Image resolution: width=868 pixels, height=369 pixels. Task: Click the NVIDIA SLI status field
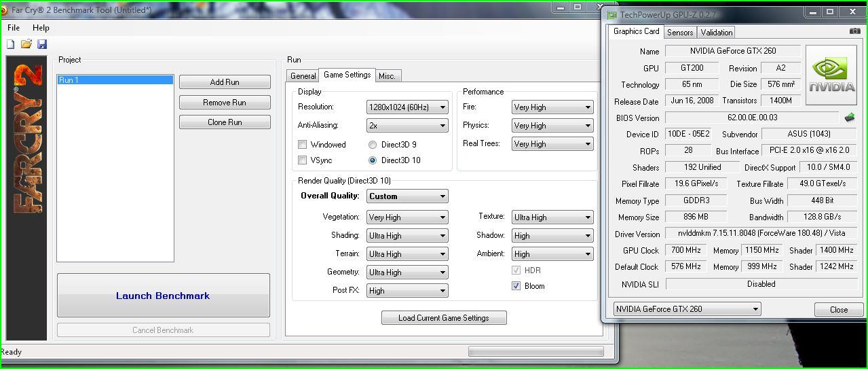(761, 284)
